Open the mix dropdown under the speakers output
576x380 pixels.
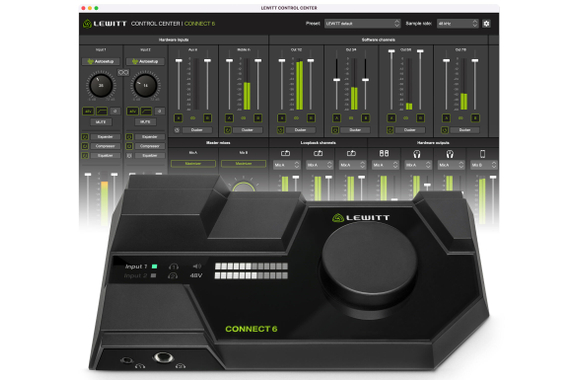pyautogui.click(x=385, y=165)
